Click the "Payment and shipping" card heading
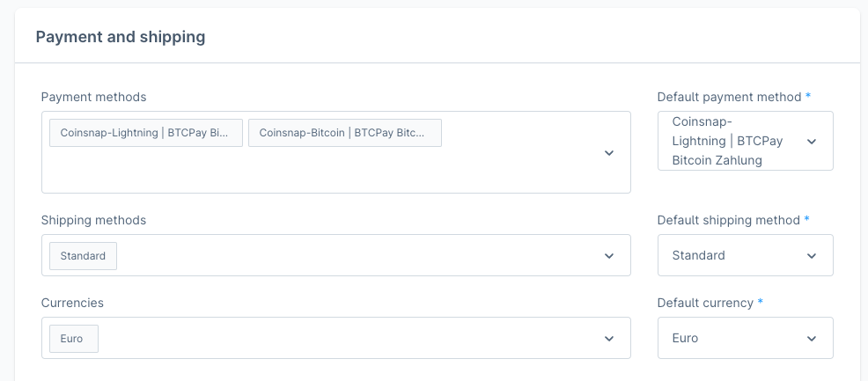 click(121, 37)
